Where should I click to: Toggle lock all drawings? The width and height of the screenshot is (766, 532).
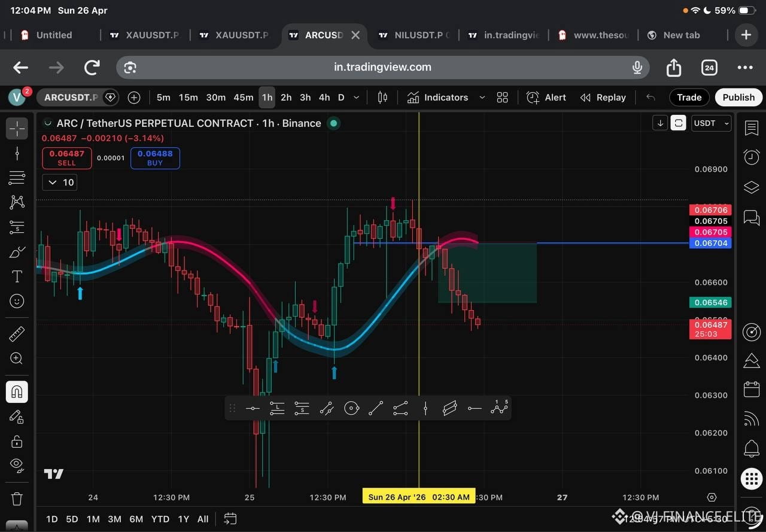click(17, 442)
